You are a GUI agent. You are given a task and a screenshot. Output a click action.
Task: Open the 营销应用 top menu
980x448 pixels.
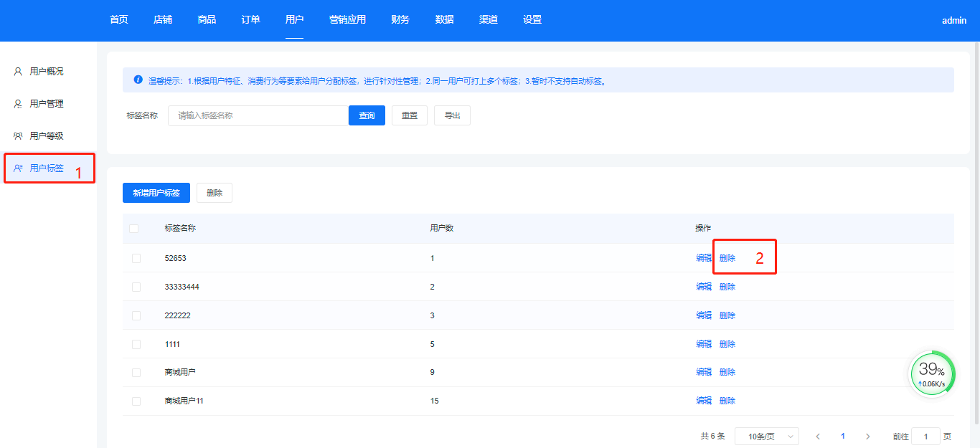[x=347, y=20]
